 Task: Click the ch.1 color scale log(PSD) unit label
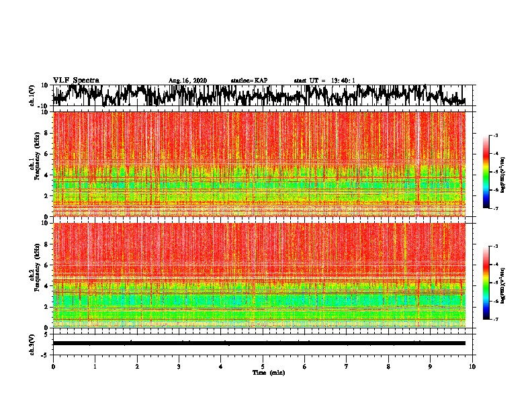tap(503, 175)
